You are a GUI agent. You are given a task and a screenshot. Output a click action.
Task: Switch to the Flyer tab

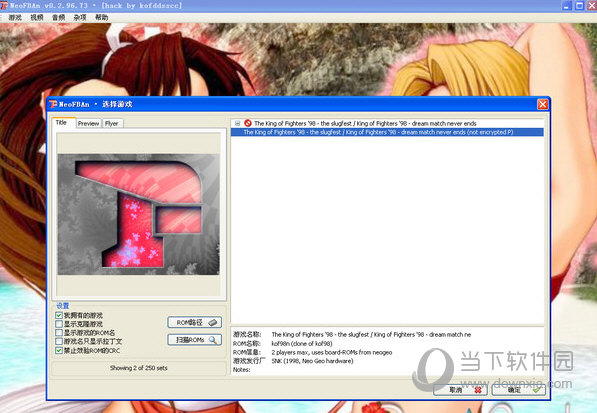coord(112,123)
